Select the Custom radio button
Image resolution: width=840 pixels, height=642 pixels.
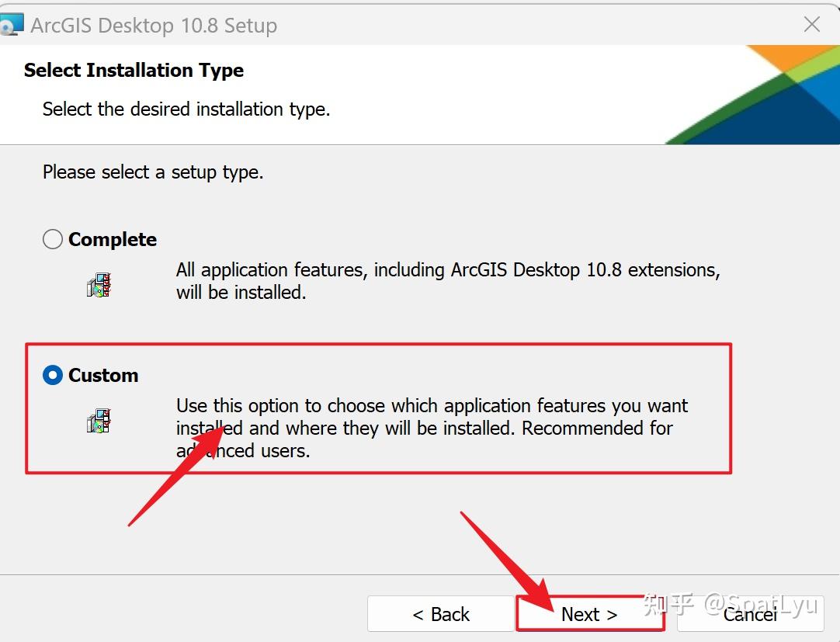click(x=53, y=375)
